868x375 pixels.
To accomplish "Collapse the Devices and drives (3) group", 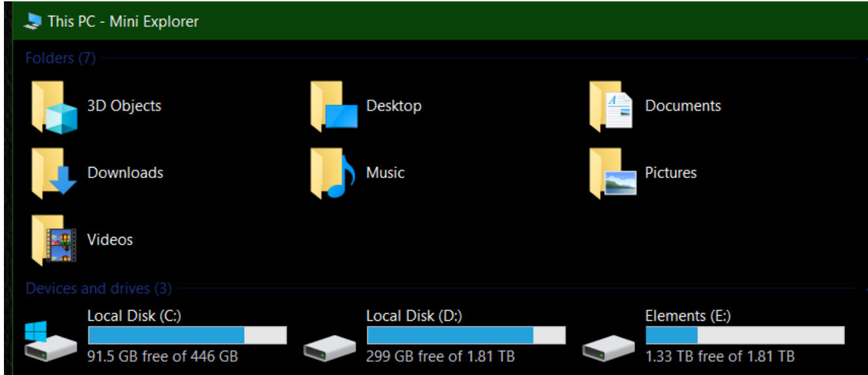I will click(98, 289).
